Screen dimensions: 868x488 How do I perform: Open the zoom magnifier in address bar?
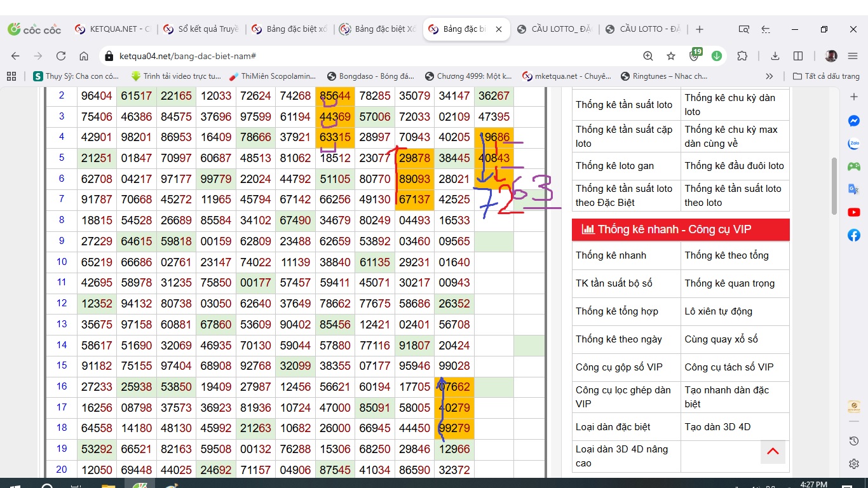coord(648,56)
